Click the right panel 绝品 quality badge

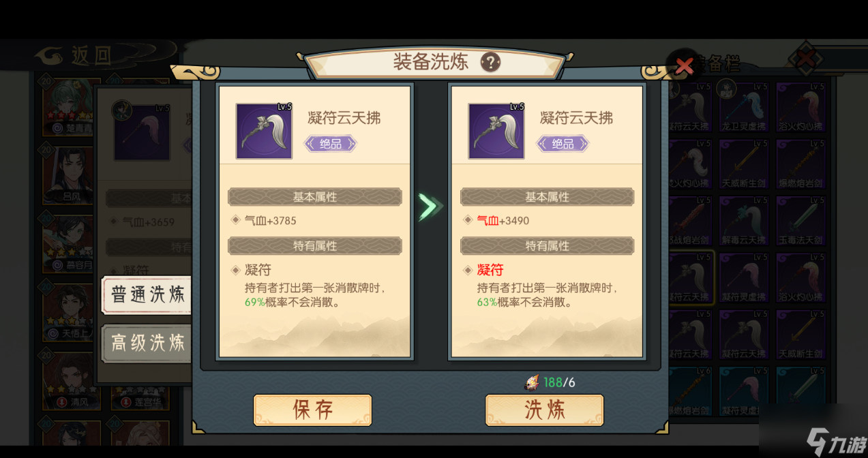563,144
